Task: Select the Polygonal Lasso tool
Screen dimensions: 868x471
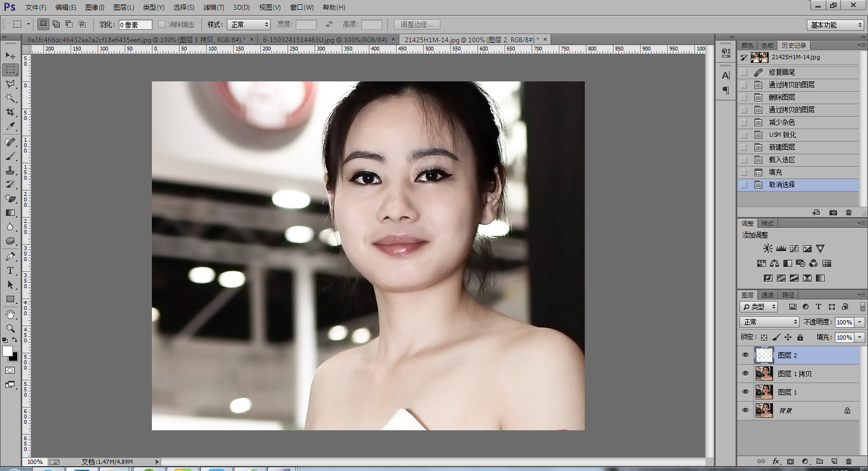Action: click(10, 84)
